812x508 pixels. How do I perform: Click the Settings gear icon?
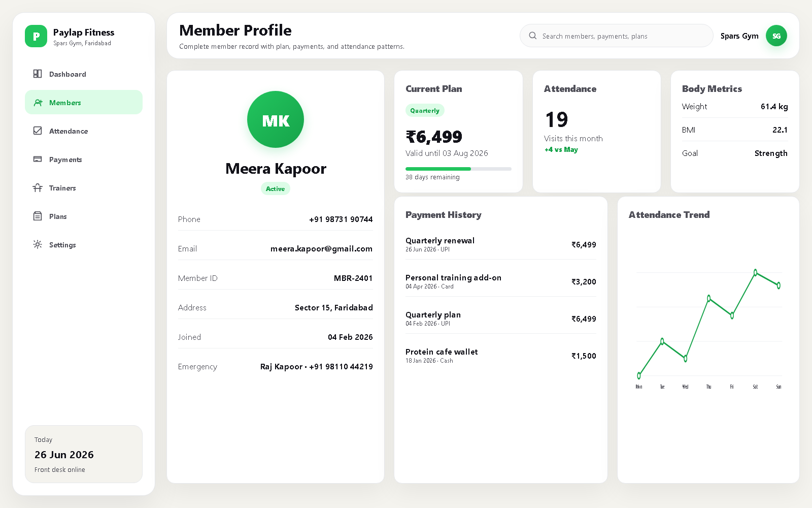(38, 244)
